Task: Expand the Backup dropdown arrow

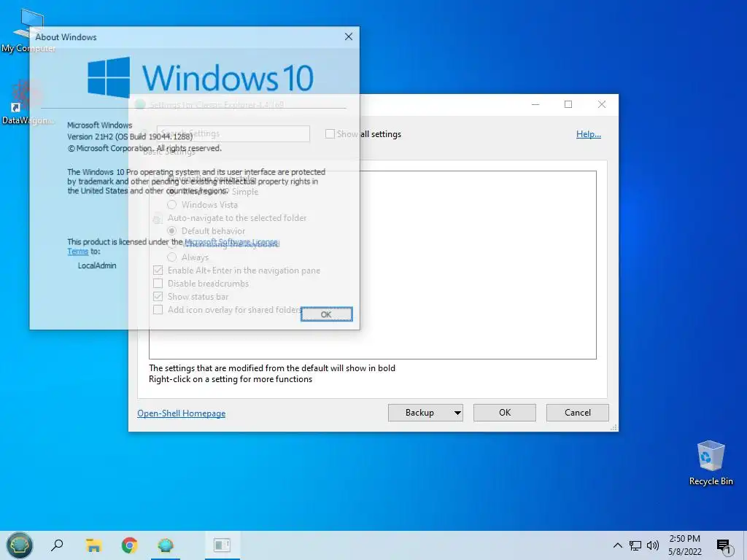Action: point(457,413)
